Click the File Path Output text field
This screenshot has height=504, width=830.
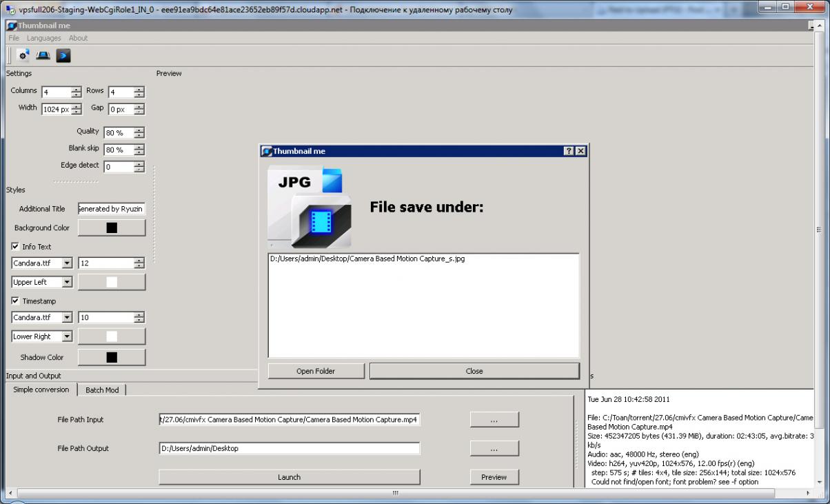click(x=289, y=448)
